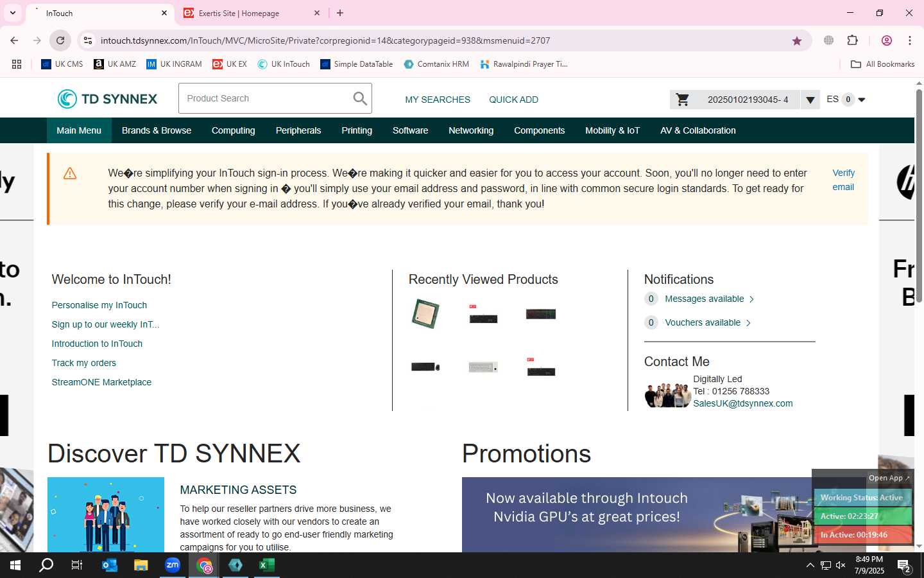
Task: Expand Messages available chevron
Action: click(751, 299)
